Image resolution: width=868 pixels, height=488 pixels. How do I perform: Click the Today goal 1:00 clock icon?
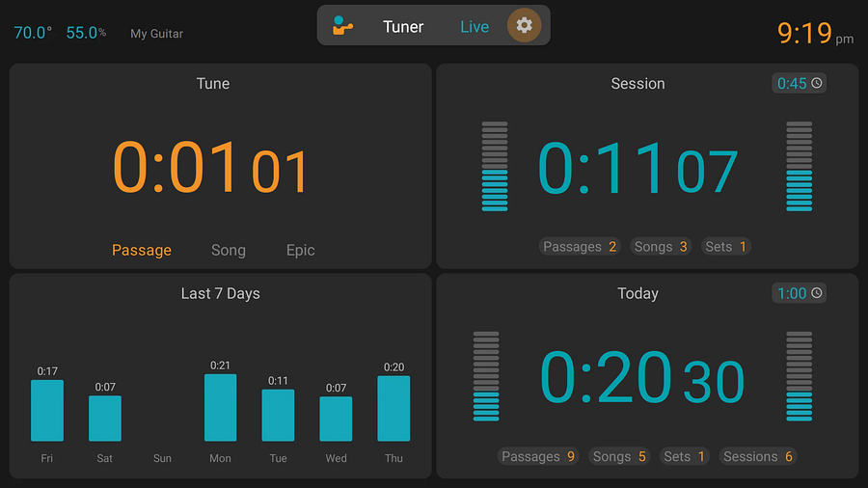click(x=817, y=293)
